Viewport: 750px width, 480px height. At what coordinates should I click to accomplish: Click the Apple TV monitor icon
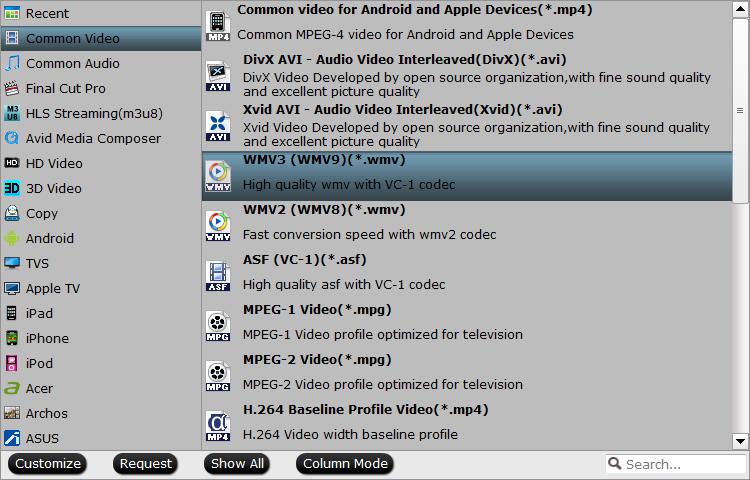pos(12,288)
